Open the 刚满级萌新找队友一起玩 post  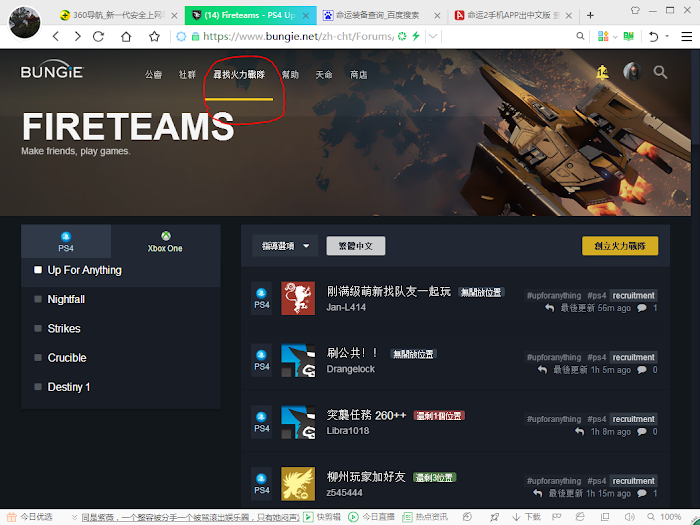click(389, 292)
